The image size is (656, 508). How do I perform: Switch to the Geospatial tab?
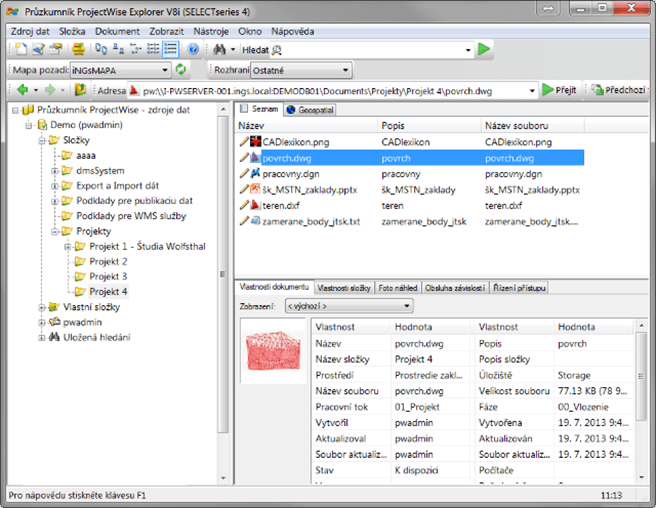(x=310, y=110)
